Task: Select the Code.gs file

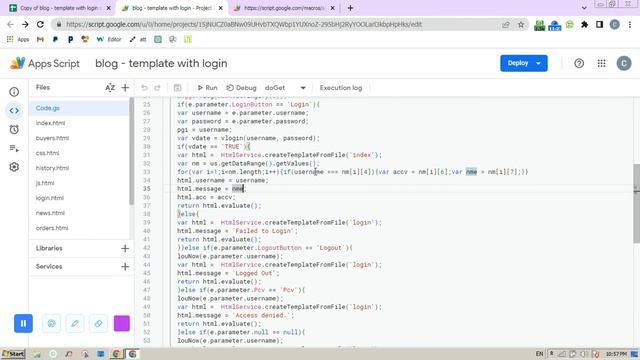Action: click(79, 108)
